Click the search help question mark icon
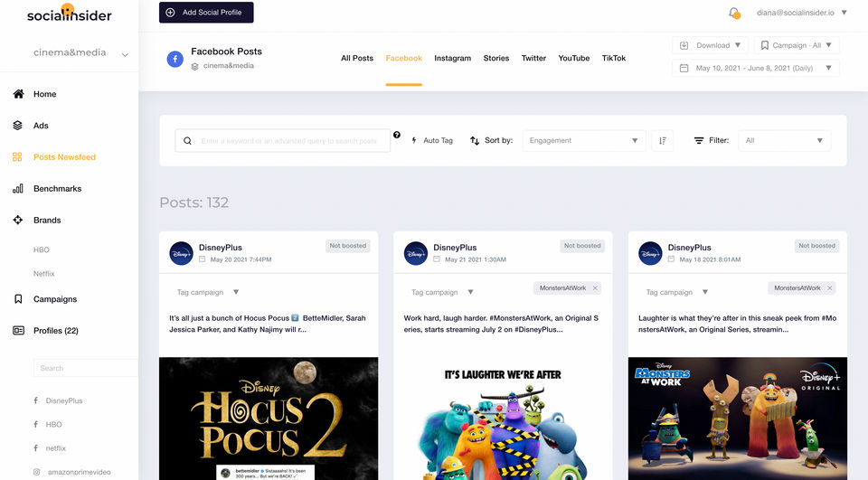 pos(397,135)
